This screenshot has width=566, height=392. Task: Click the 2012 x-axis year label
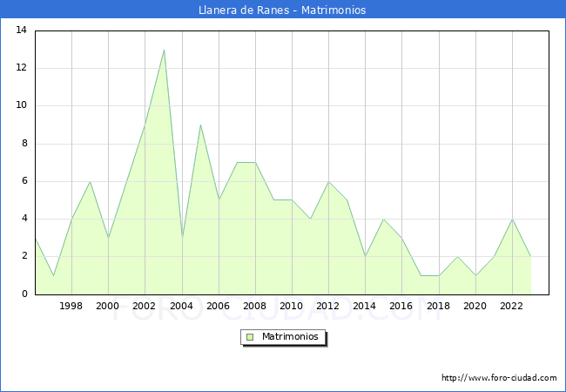(x=328, y=307)
